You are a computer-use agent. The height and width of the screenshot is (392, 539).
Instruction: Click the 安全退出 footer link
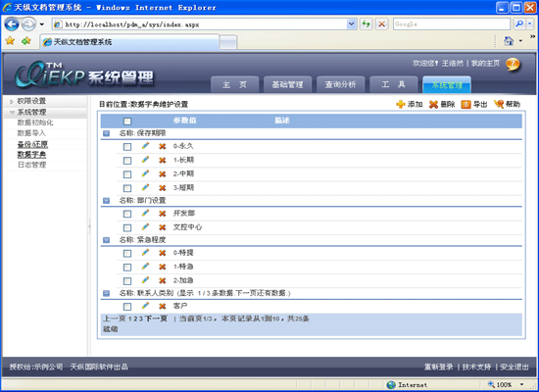coord(514,367)
